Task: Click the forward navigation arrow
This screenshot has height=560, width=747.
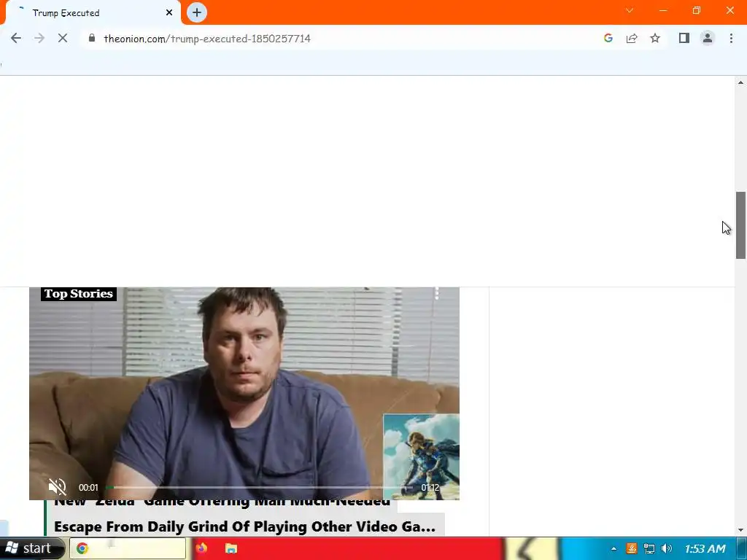Action: tap(39, 38)
